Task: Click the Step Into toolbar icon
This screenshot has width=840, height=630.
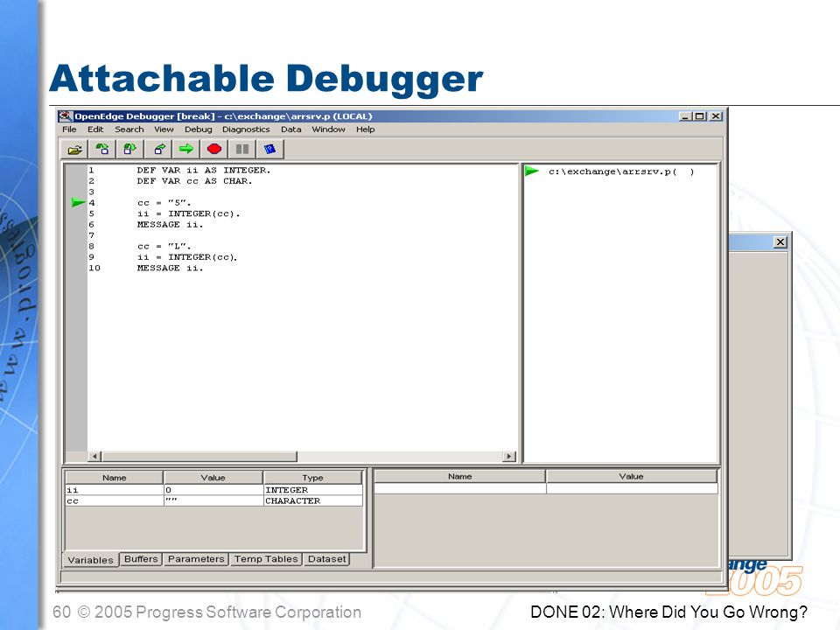Action: tap(101, 149)
